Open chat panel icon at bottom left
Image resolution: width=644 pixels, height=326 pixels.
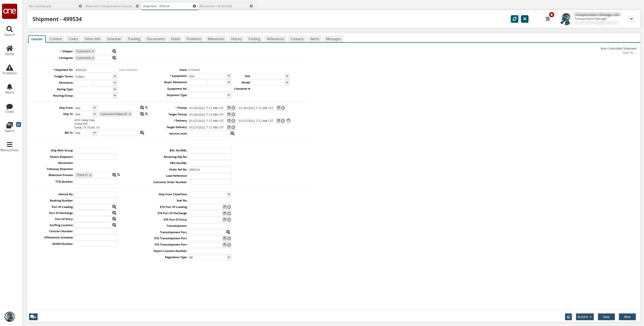(33, 317)
